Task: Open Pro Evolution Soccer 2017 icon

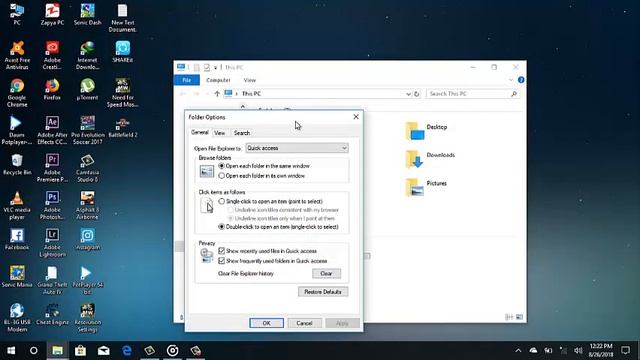Action: click(x=87, y=131)
